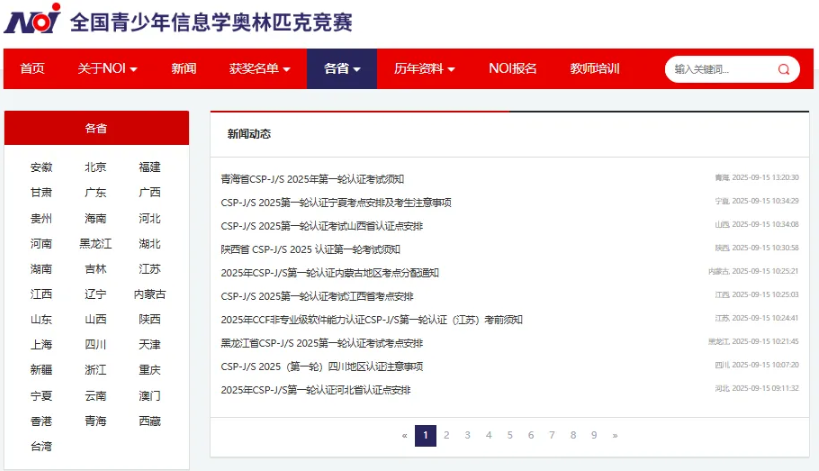Open the 新闻 menu item
819x471 pixels.
click(183, 69)
